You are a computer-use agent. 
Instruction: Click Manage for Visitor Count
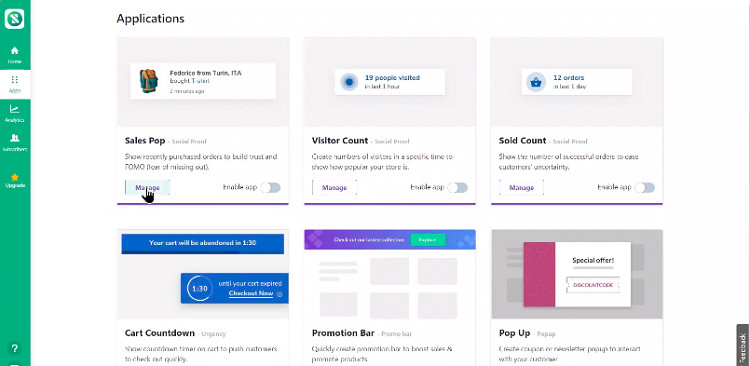pyautogui.click(x=334, y=188)
